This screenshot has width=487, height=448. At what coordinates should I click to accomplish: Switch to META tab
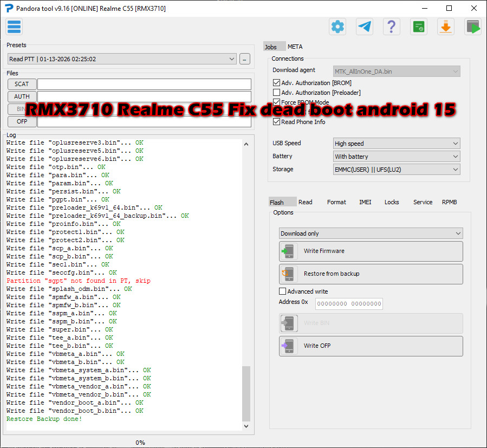(x=295, y=47)
